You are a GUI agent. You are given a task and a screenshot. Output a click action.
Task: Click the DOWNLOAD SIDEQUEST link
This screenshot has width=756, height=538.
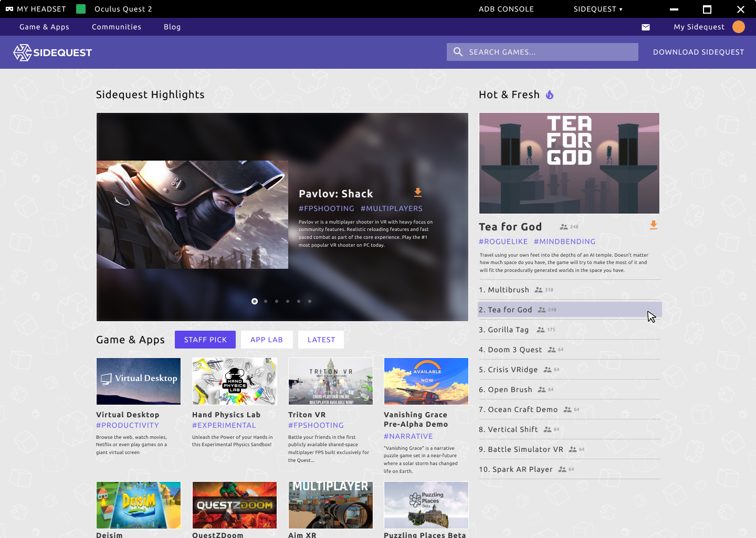pos(698,52)
